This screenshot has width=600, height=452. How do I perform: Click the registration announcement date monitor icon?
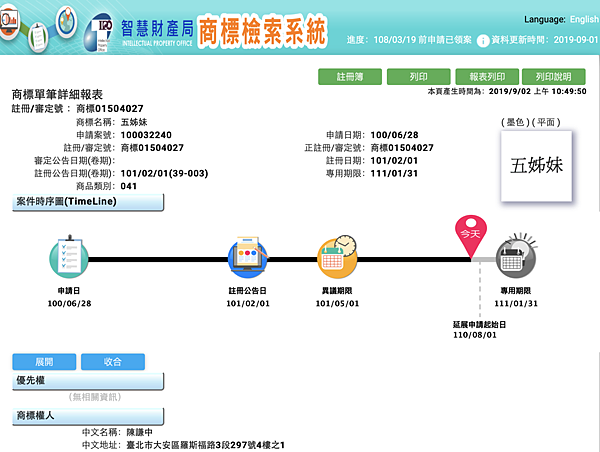(248, 257)
